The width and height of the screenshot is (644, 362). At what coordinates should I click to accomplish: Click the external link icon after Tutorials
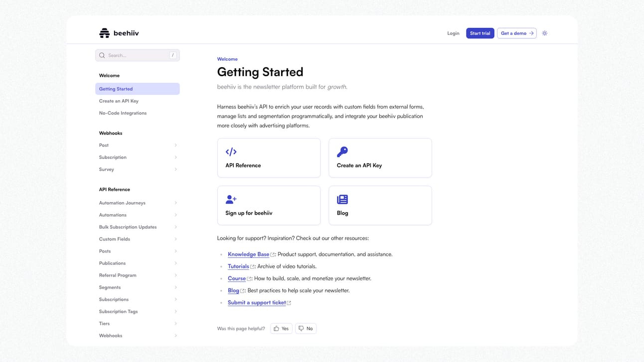(252, 267)
